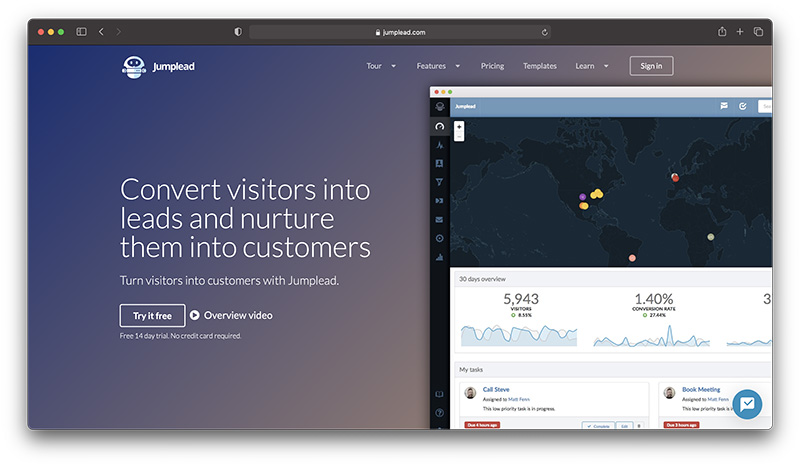Screen dimensions: 800x466
Task: Click the red visitor marker over Europe
Action: 675,177
